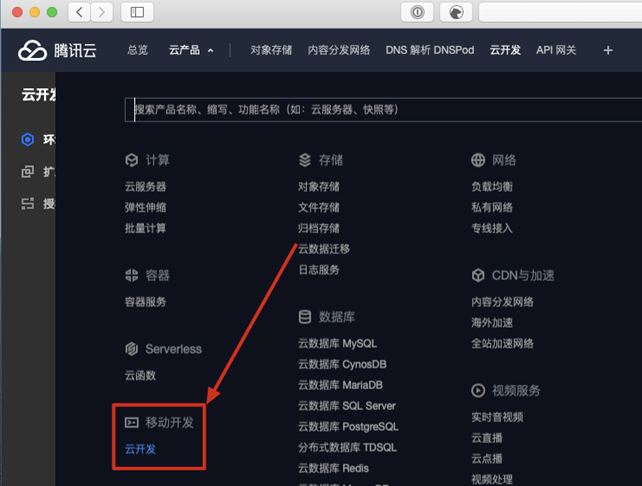The width and height of the screenshot is (642, 486).
Task: Open the 视频处理 product link
Action: tap(492, 479)
